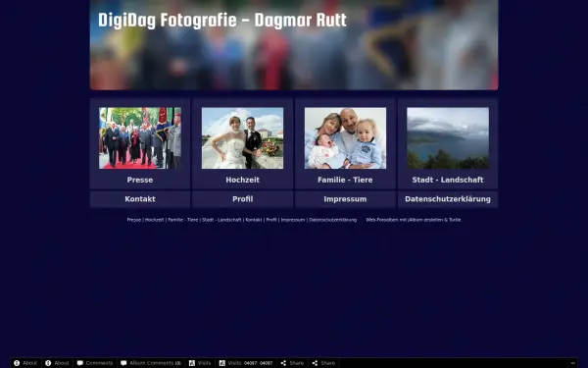Open the Datenschutzerklärung button
Viewport: 588px width, 368px height.
tap(448, 199)
